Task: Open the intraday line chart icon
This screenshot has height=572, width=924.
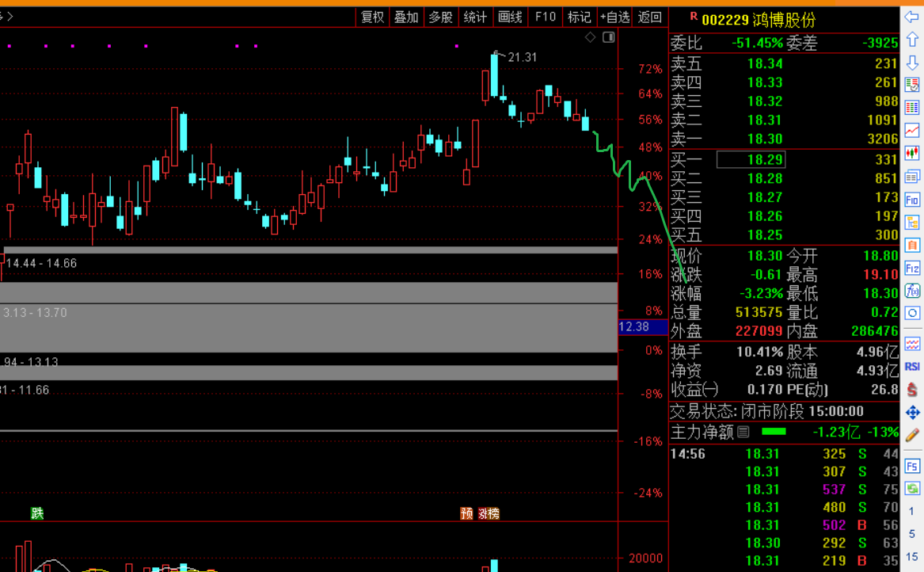Action: (911, 130)
